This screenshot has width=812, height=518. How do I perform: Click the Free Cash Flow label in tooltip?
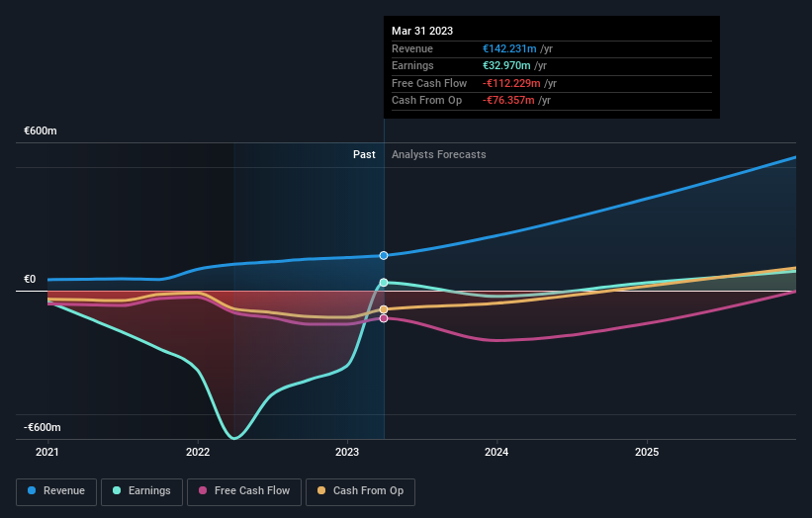pos(429,83)
